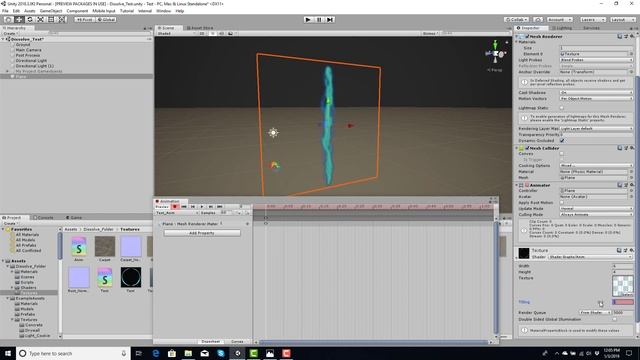Open File Explorer from taskbar

(188, 353)
